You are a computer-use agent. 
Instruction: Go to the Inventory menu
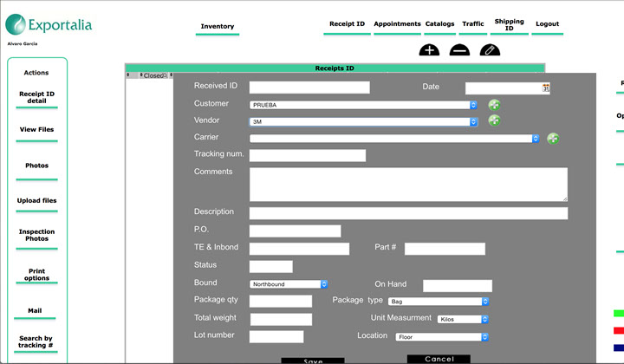tap(218, 26)
